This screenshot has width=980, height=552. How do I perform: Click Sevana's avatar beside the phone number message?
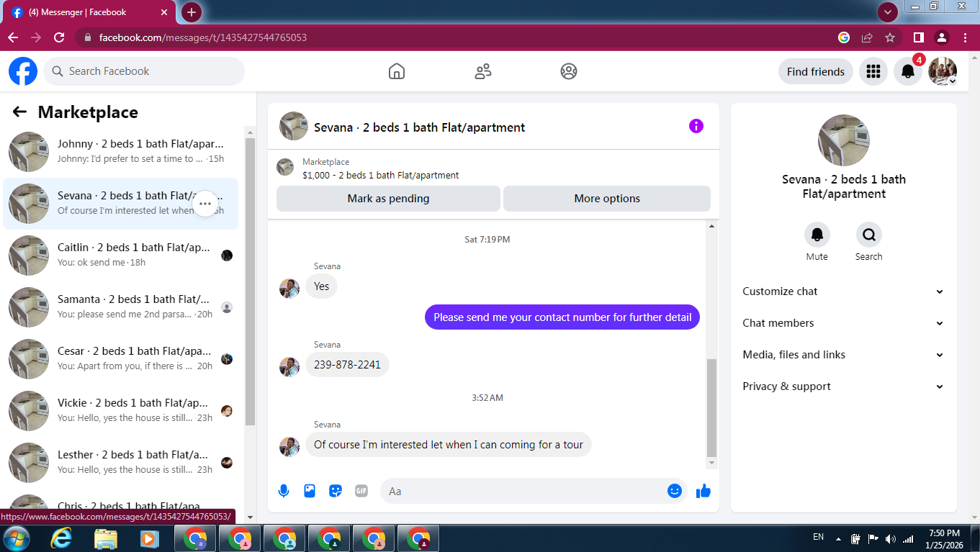(289, 366)
